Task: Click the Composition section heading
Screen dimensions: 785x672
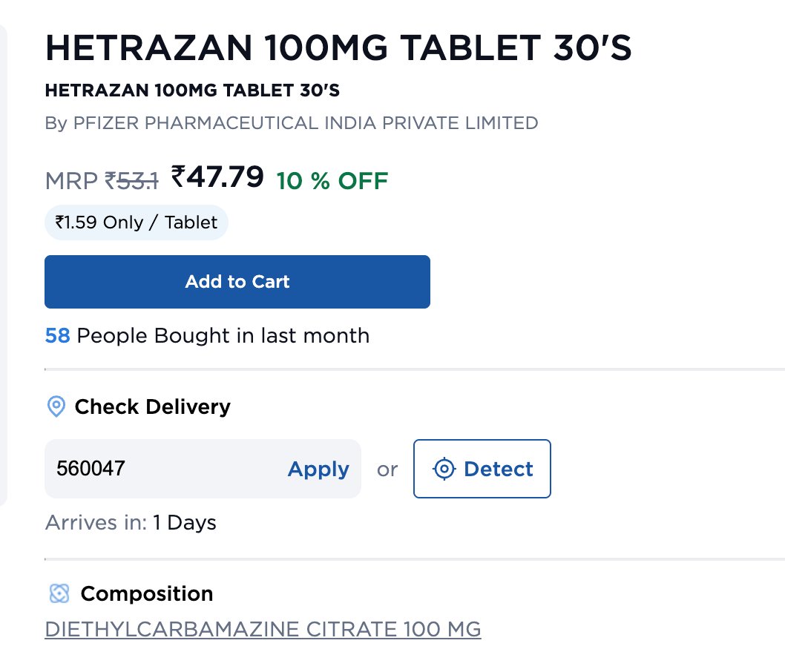Action: click(146, 593)
